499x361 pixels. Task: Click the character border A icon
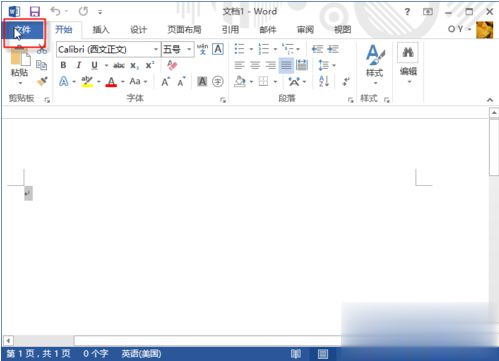[218, 49]
